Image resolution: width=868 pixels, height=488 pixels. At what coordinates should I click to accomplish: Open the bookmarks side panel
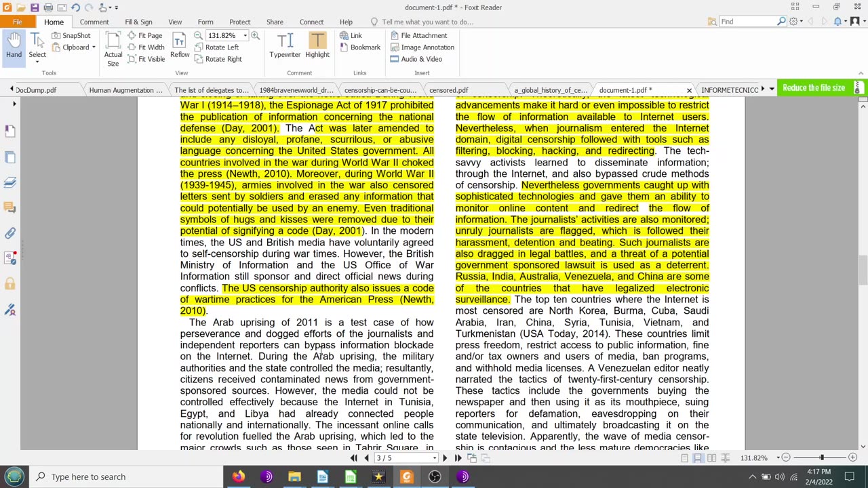point(10,130)
